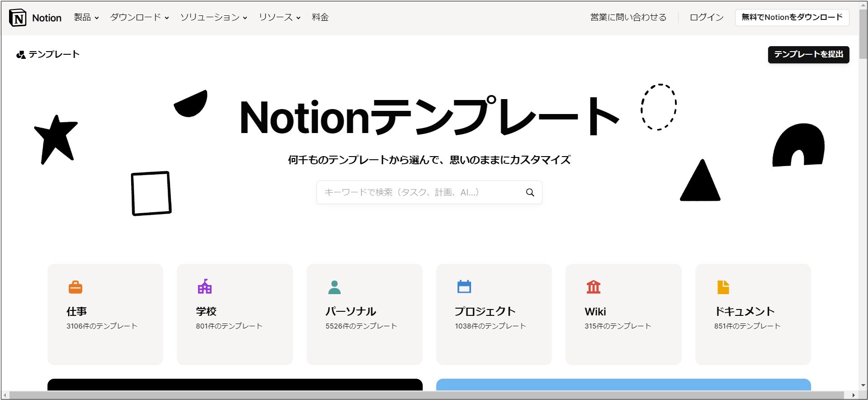Click the teal person パーソナル icon
The height and width of the screenshot is (400, 868).
coord(334,287)
